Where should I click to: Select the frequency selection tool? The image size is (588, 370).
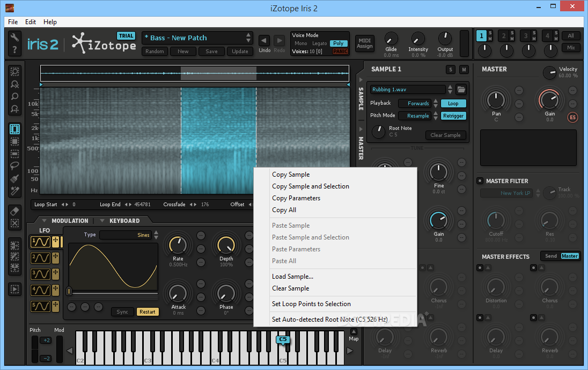point(14,154)
